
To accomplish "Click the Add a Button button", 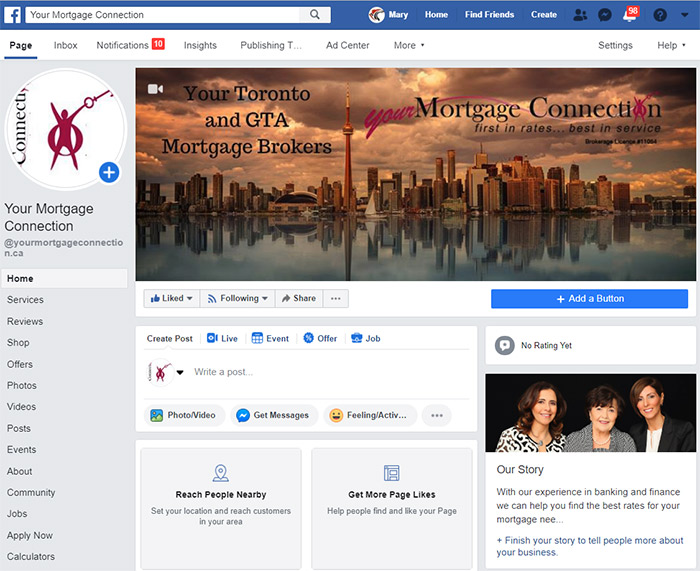I will [x=589, y=299].
